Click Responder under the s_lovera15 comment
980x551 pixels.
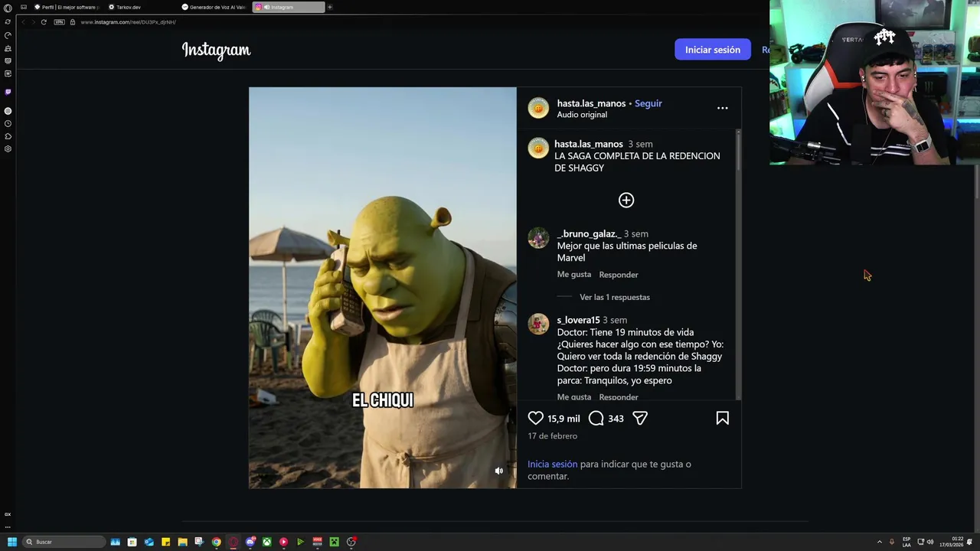pyautogui.click(x=618, y=396)
